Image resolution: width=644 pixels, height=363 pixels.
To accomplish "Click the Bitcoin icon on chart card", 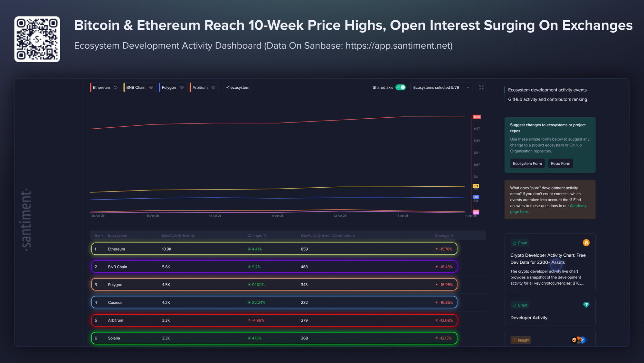I will click(x=586, y=243).
